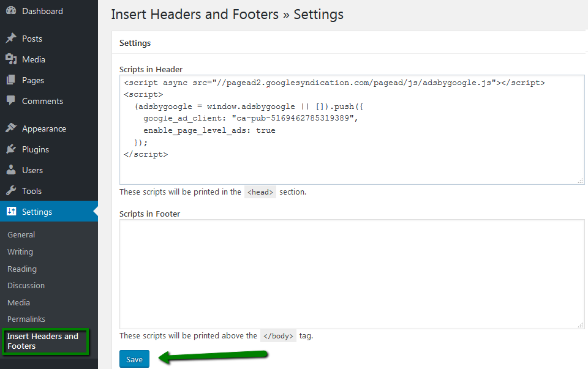Click the Posts pushpin icon
Screen dimensions: 588x369
click(11, 39)
